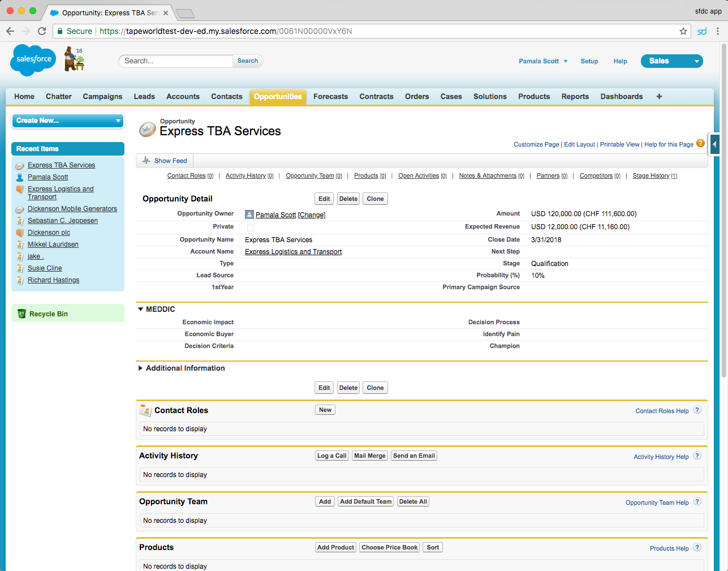
Task: Open the Chatter tab
Action: tap(59, 97)
